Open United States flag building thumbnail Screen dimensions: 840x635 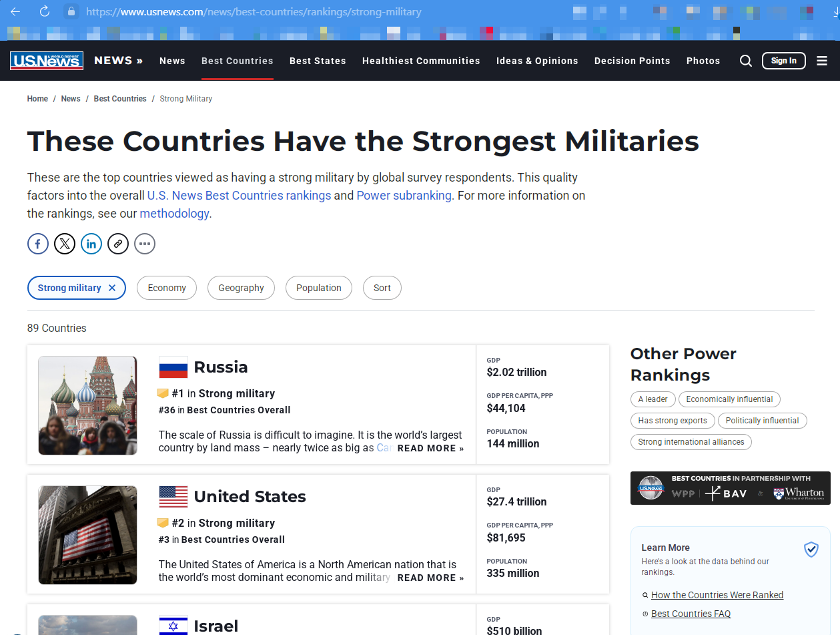pos(87,535)
